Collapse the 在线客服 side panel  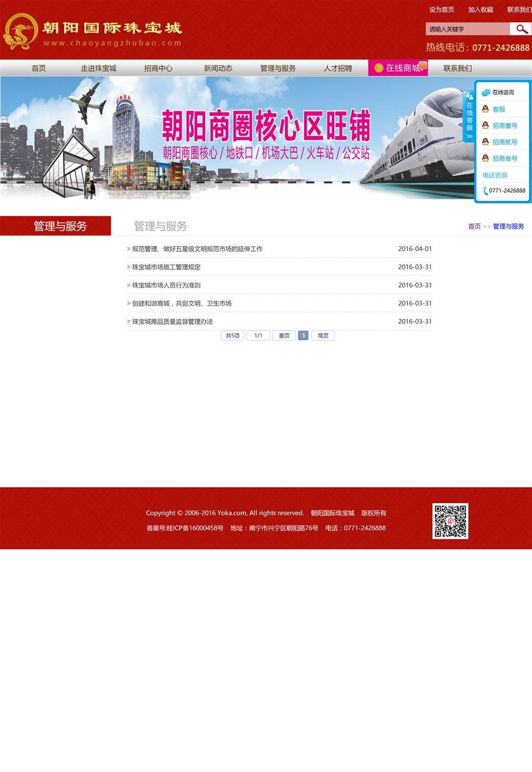pos(469,117)
